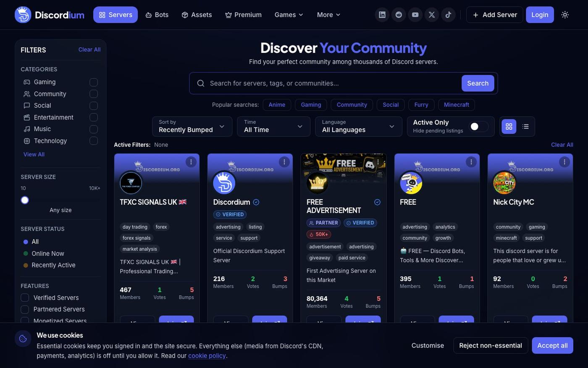This screenshot has width=588, height=368.
Task: Open the cookie policy link
Action: click(x=207, y=356)
